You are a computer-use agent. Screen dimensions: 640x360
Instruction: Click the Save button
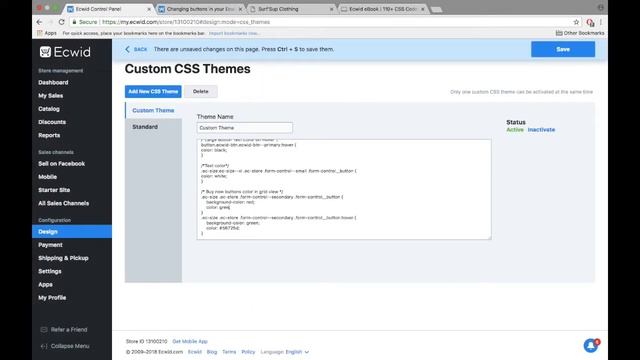(x=563, y=49)
